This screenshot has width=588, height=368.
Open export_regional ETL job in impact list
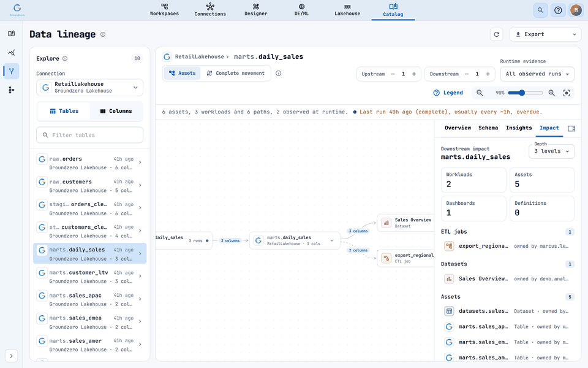click(x=507, y=247)
